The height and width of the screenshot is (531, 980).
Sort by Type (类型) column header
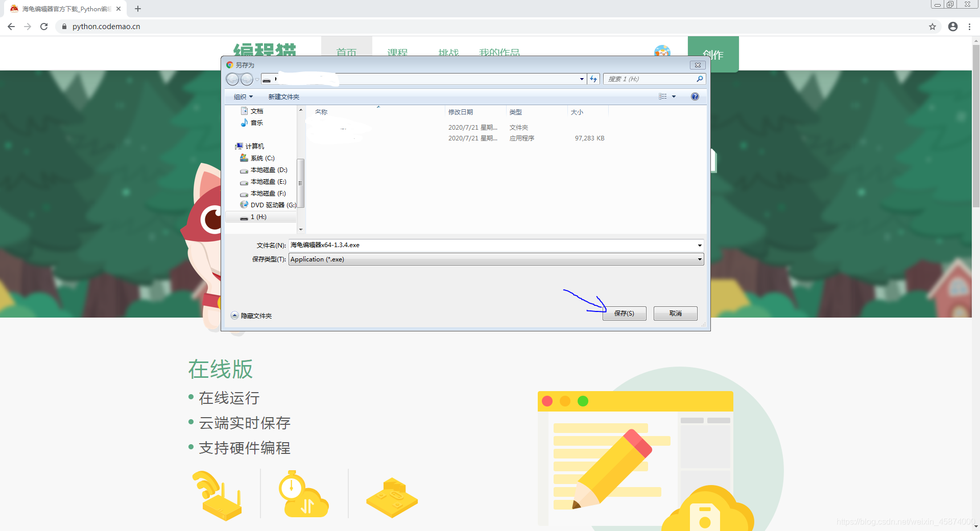[x=537, y=112]
